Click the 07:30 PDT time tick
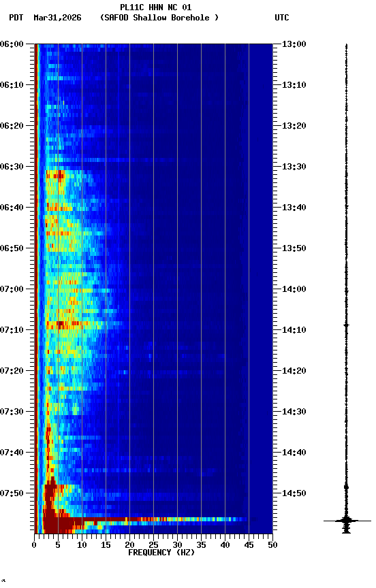This screenshot has height=588, width=376. coord(12,412)
